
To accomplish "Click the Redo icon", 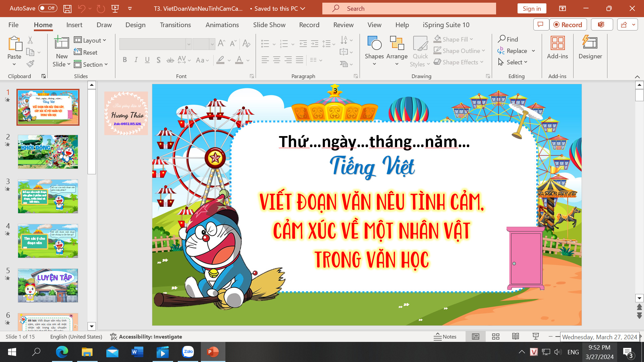I will pyautogui.click(x=101, y=9).
